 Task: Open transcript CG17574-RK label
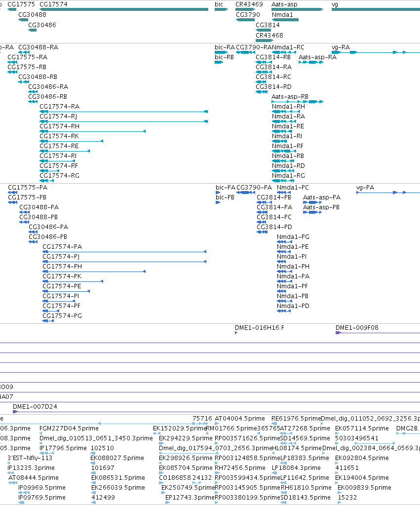[59, 136]
